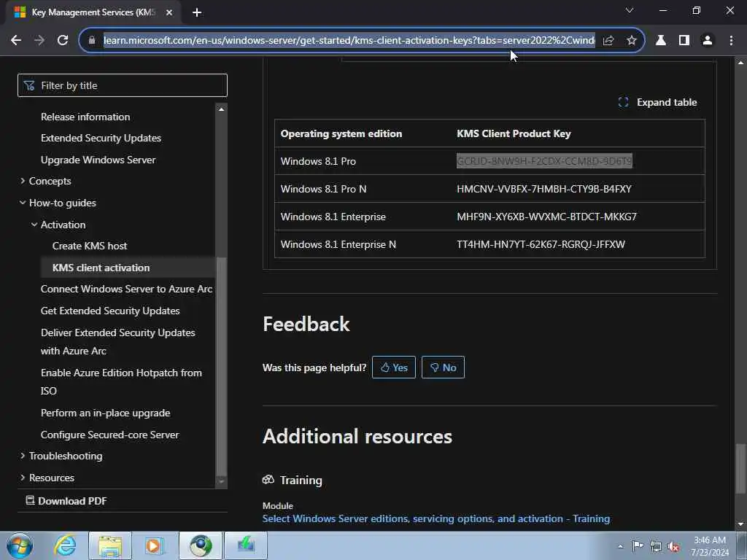
Task: Open the Chrome three-dot menu
Action: point(731,41)
